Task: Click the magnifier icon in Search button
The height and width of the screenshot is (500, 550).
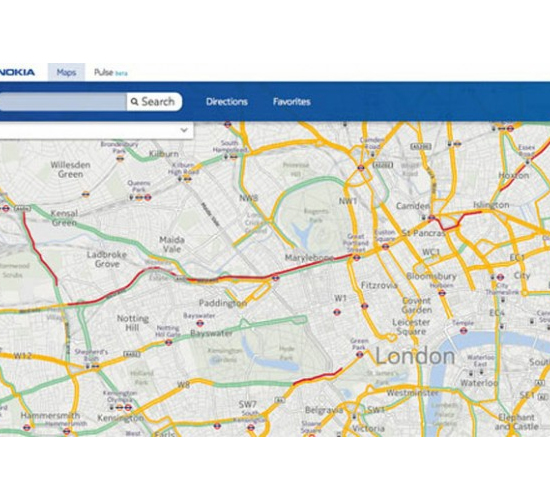Action: pos(134,102)
